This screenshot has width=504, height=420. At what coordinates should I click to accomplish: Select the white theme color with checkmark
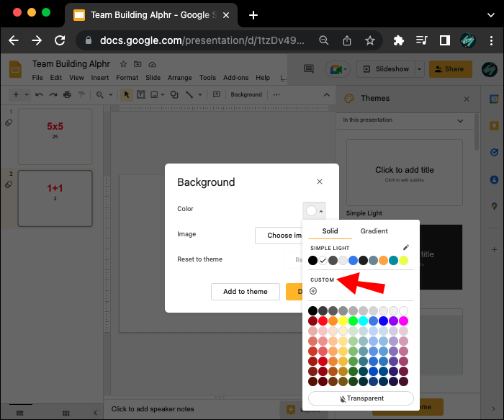(x=323, y=260)
